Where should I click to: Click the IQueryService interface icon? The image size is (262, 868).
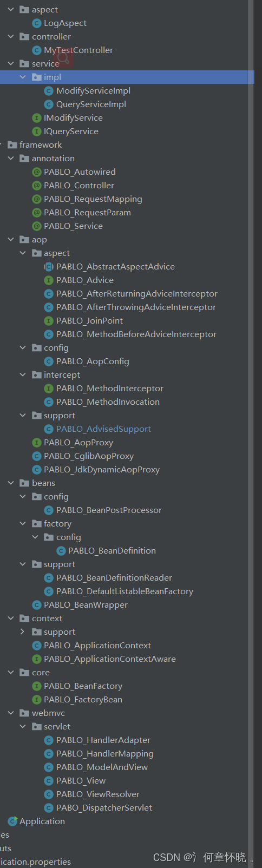[x=37, y=131]
